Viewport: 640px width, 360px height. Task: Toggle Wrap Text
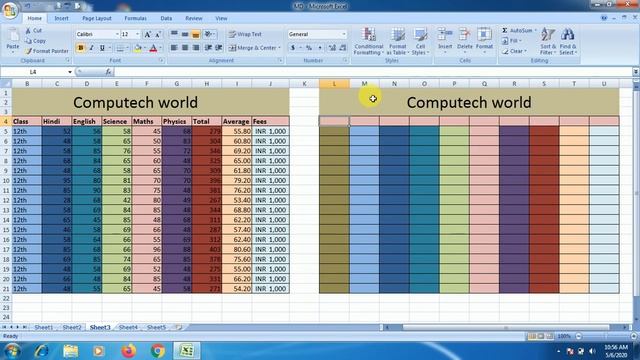tap(245, 34)
